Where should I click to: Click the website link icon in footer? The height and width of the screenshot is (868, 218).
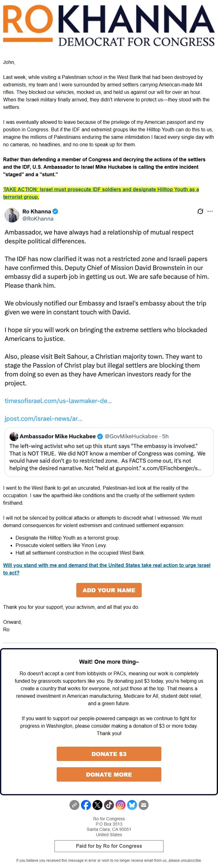click(x=74, y=805)
